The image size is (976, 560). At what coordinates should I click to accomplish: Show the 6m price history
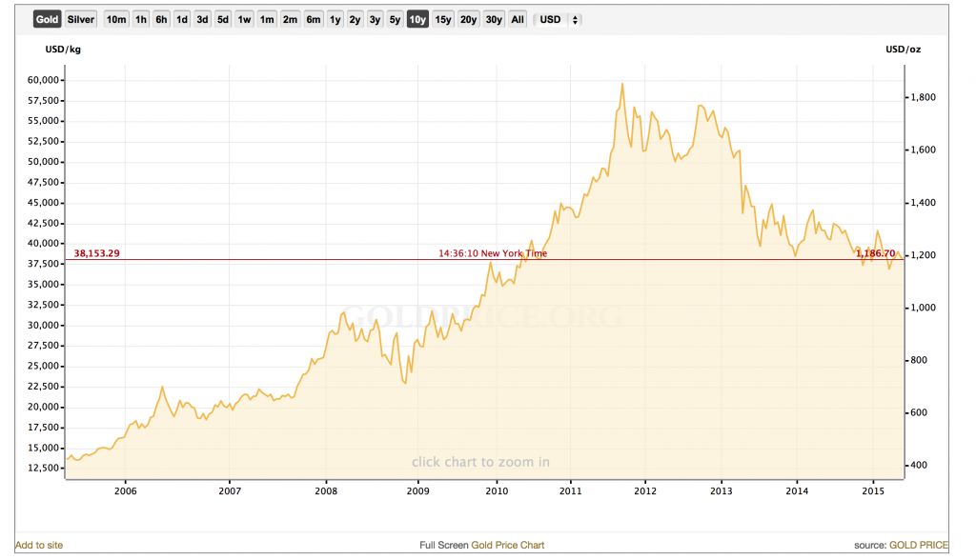[313, 19]
